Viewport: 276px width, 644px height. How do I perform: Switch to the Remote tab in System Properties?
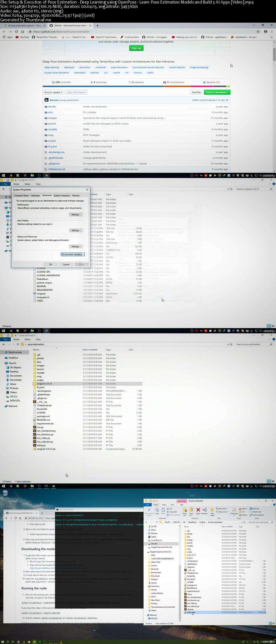point(76,196)
